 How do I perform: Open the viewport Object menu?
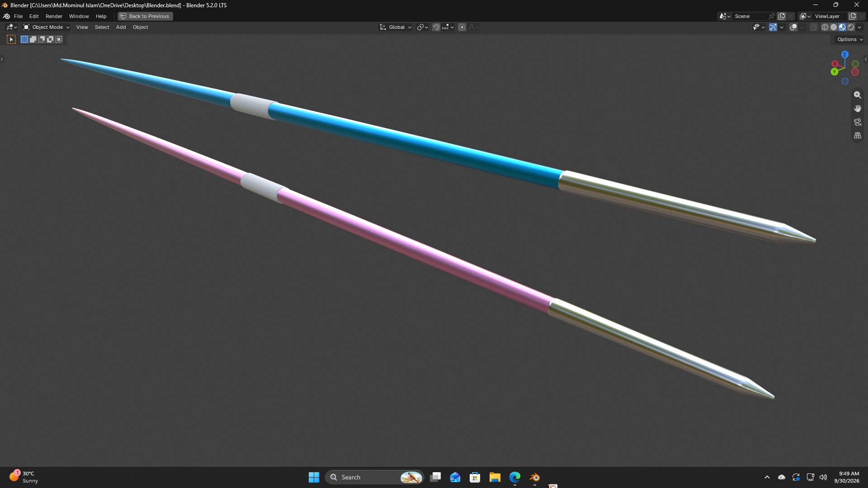tap(140, 27)
